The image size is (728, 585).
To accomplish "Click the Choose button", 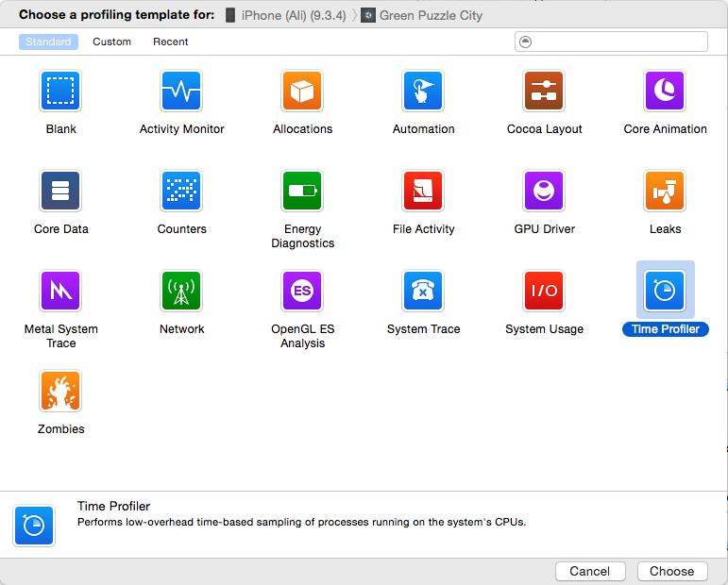I will click(x=672, y=571).
